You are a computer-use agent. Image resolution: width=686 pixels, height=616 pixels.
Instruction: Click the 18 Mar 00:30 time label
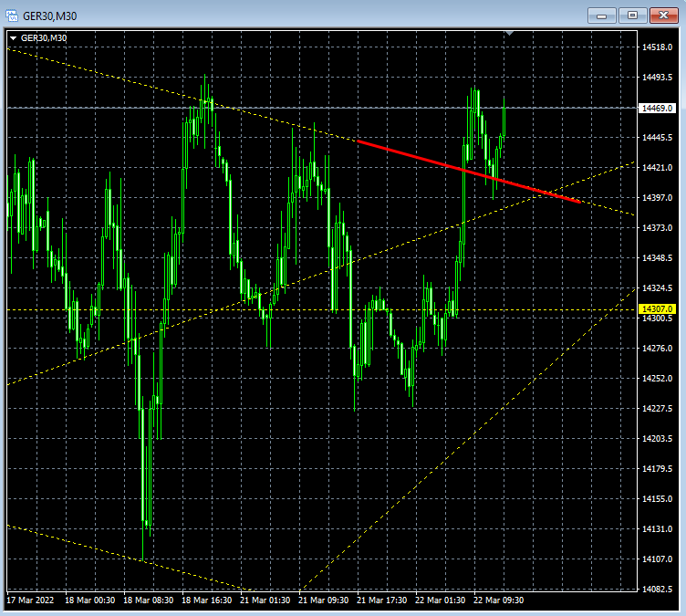click(90, 600)
